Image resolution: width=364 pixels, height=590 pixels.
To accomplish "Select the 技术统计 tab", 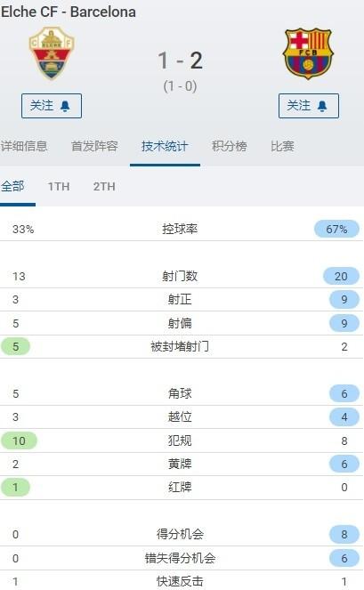I will point(165,146).
